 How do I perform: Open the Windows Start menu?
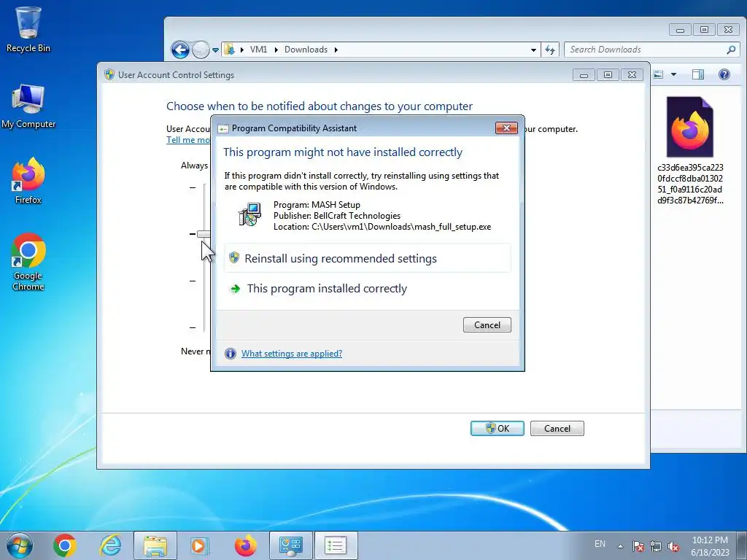(x=20, y=545)
